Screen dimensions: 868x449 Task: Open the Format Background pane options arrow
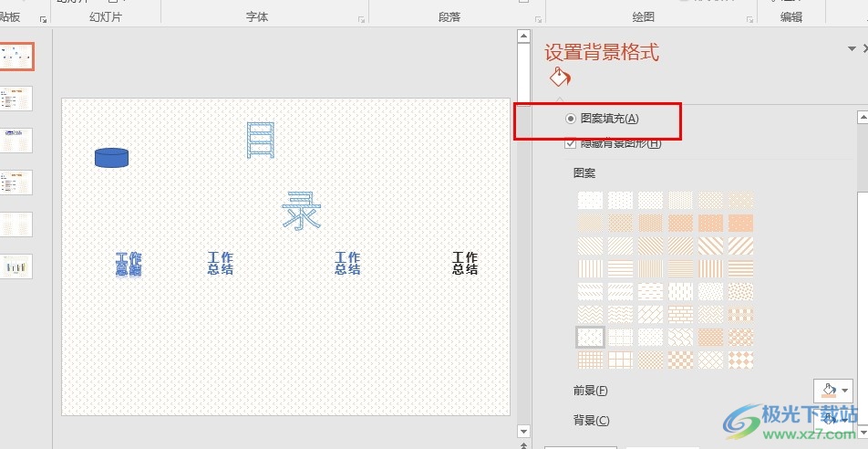coord(852,48)
